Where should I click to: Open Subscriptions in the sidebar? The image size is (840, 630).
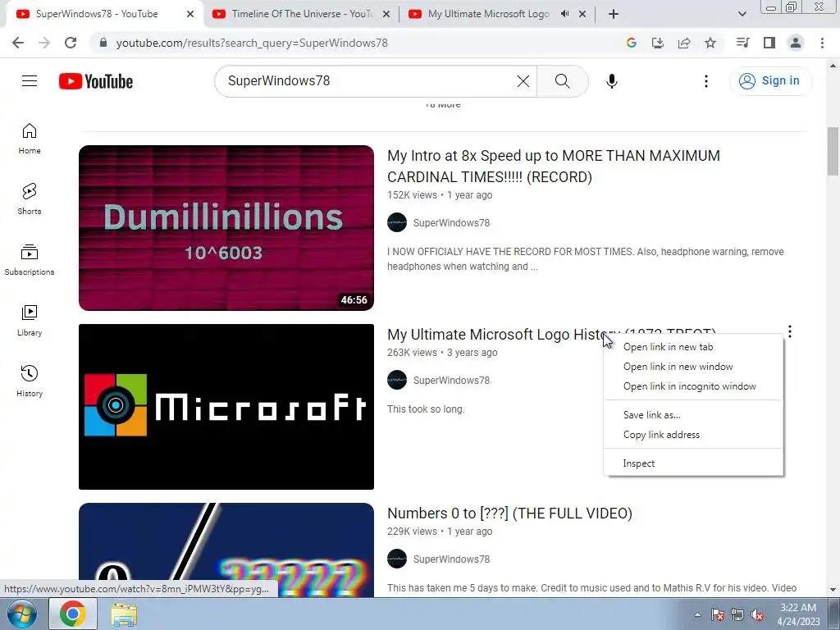coord(30,260)
